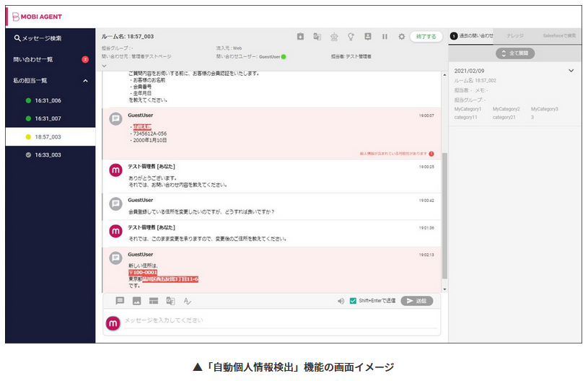Click the GuestUser online status label
Image resolution: width=588 pixels, height=381 pixels.
click(x=270, y=56)
